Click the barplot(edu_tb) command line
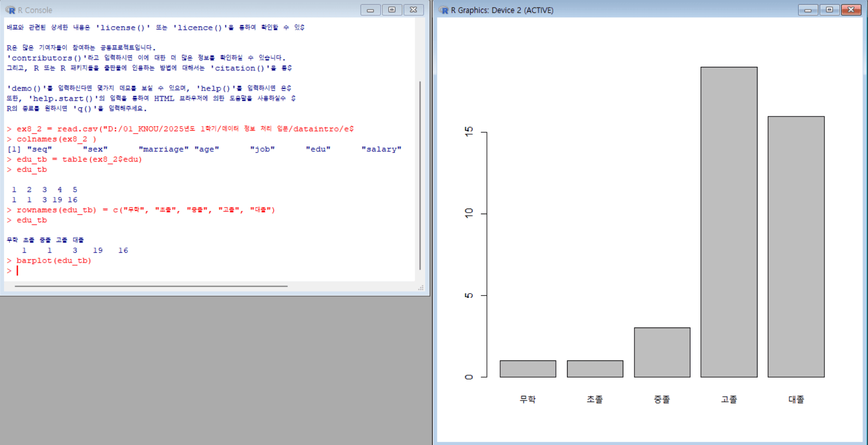This screenshot has width=868, height=445. point(54,261)
